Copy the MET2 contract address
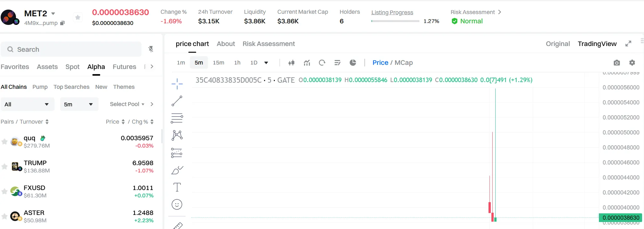This screenshot has width=644, height=229. [x=62, y=23]
